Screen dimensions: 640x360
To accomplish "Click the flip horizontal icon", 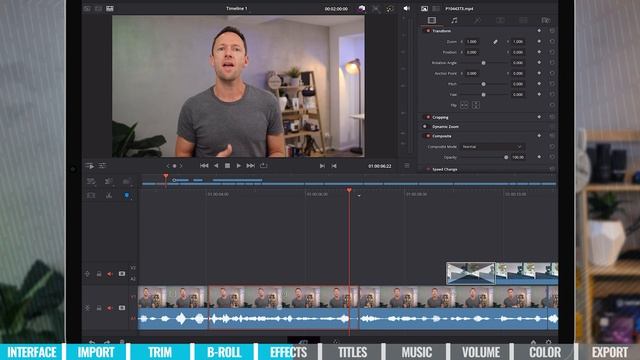I will (464, 105).
